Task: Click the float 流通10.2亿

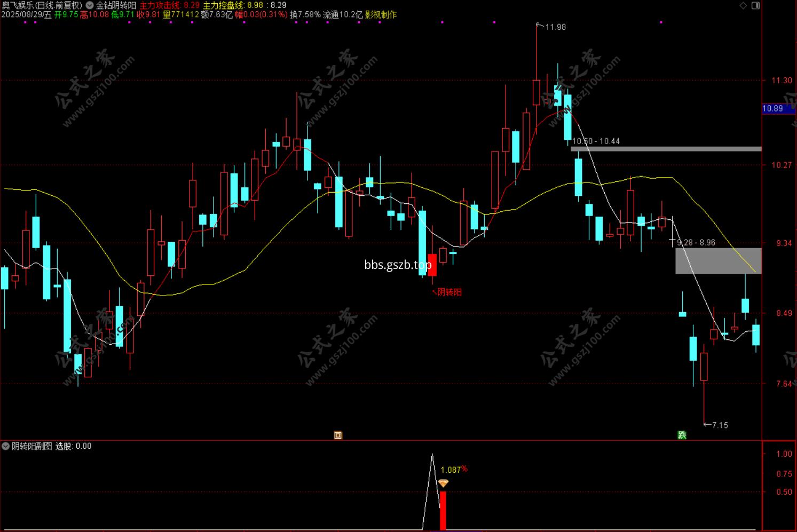Action: [x=343, y=15]
